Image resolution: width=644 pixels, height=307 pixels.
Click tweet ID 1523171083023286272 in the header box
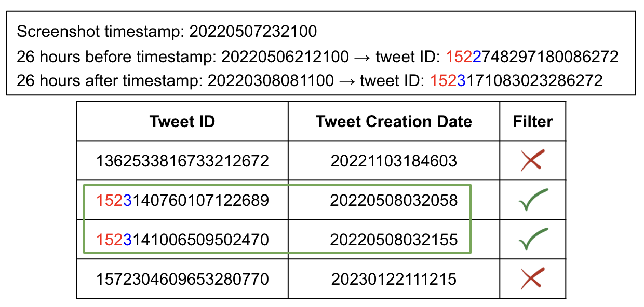pos(516,80)
